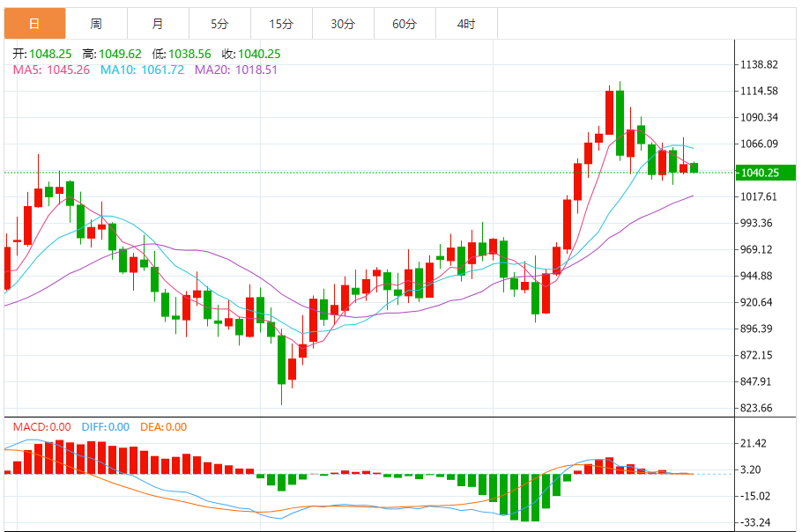802x532 pixels.
Task: Open the 60分 interval tab
Action: click(x=405, y=24)
